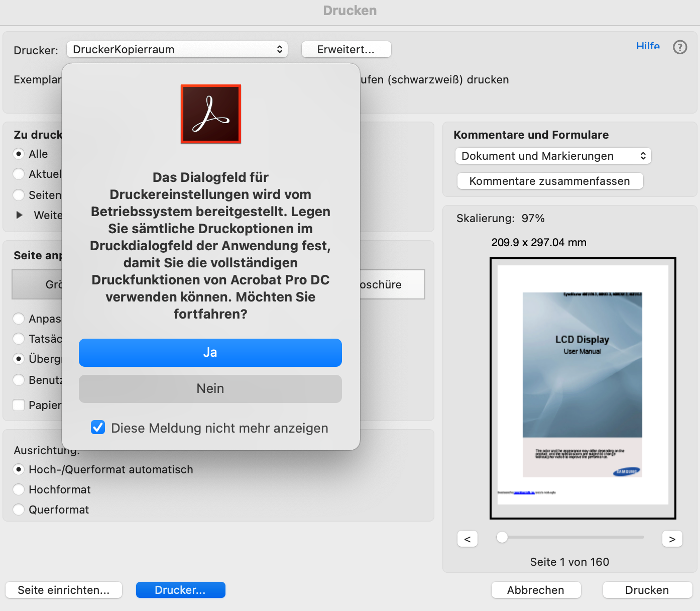The image size is (700, 611).
Task: Confirm with the Ja button
Action: 210,353
